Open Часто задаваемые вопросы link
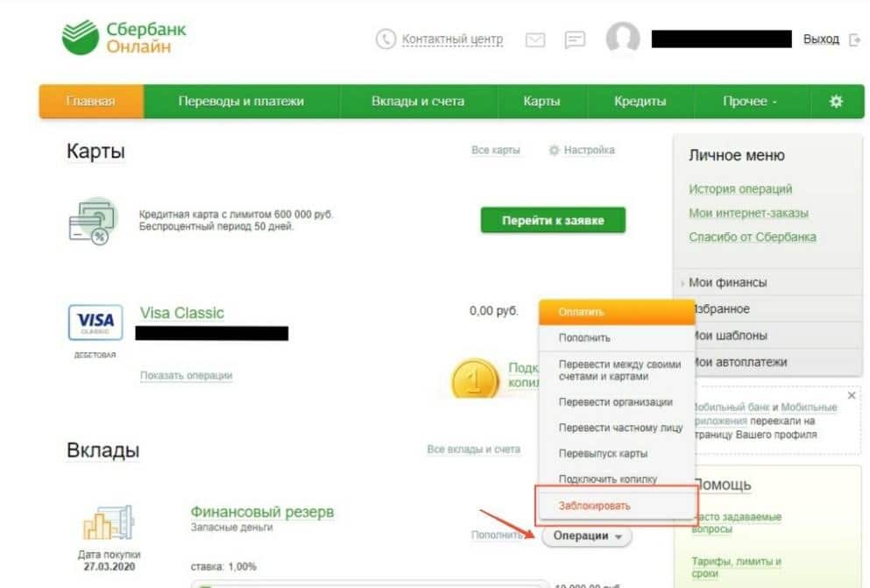Viewport: 870px width, 588px height. pos(736,523)
